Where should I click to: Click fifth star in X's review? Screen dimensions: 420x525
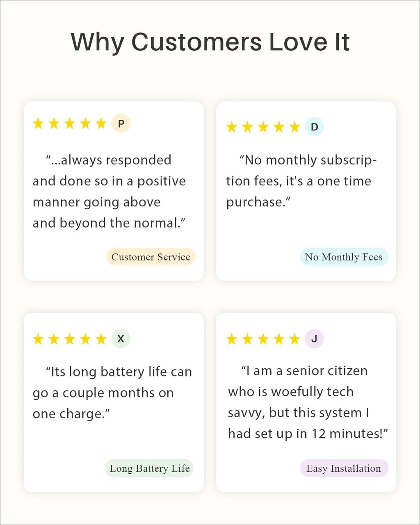[101, 339]
